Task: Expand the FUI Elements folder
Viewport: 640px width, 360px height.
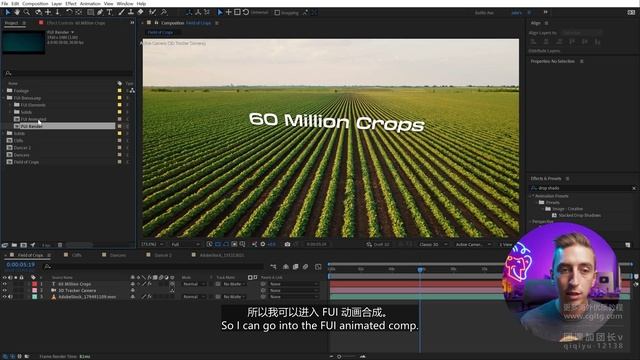Action: [11, 105]
